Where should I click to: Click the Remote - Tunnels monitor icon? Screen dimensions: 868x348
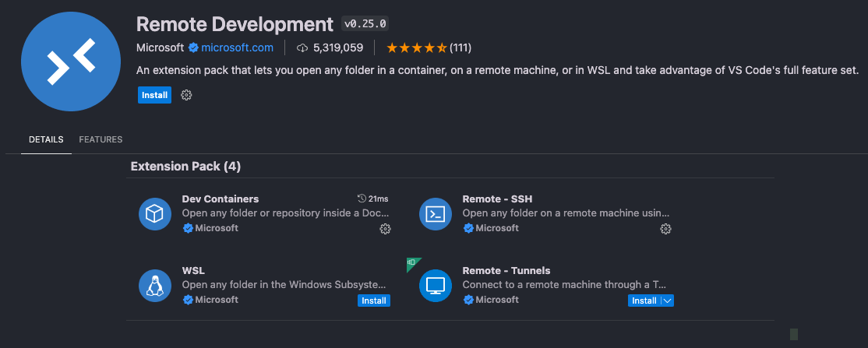pyautogui.click(x=436, y=286)
